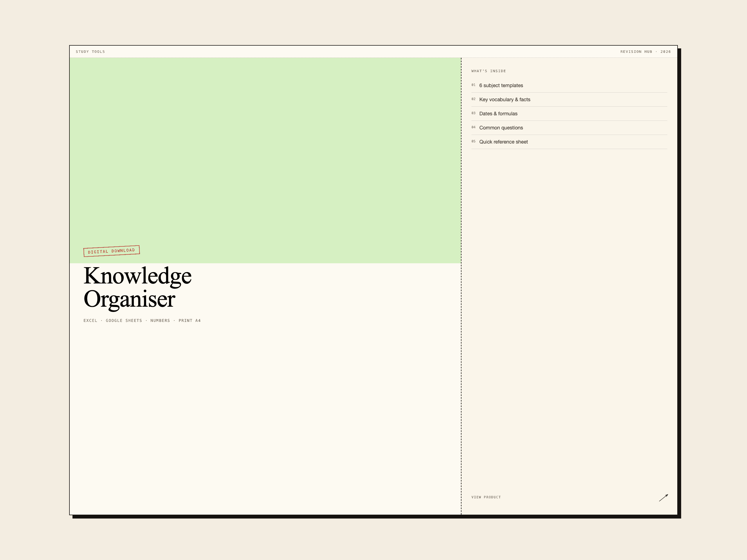747x560 pixels.
Task: Select the 6 subject templates row
Action: tap(569, 85)
